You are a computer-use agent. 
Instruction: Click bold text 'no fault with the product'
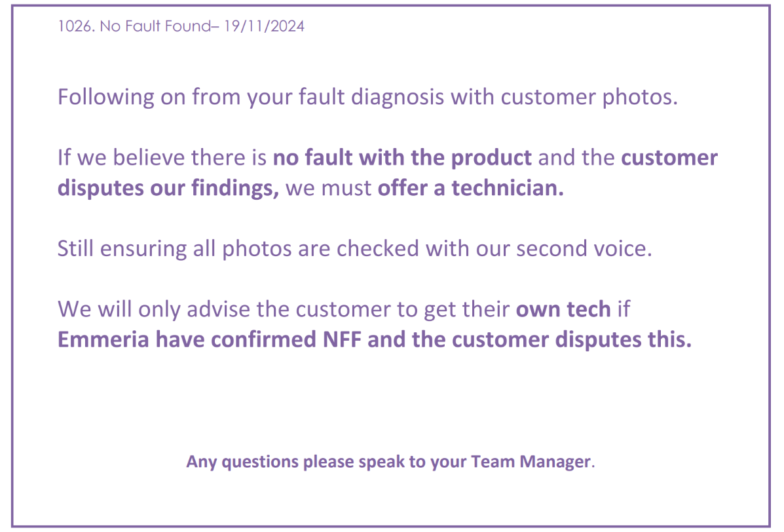point(402,157)
